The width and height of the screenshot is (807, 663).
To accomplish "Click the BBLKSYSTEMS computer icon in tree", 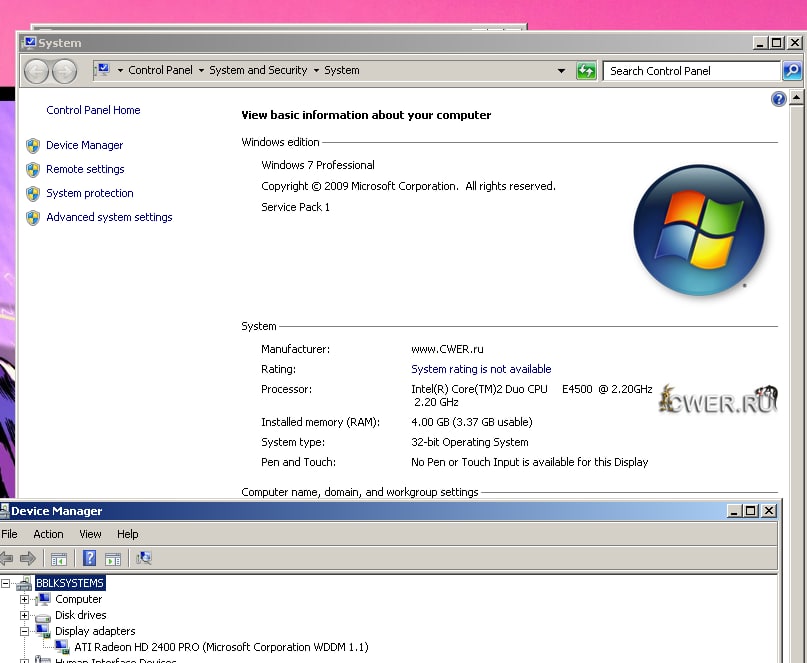I will click(x=24, y=584).
